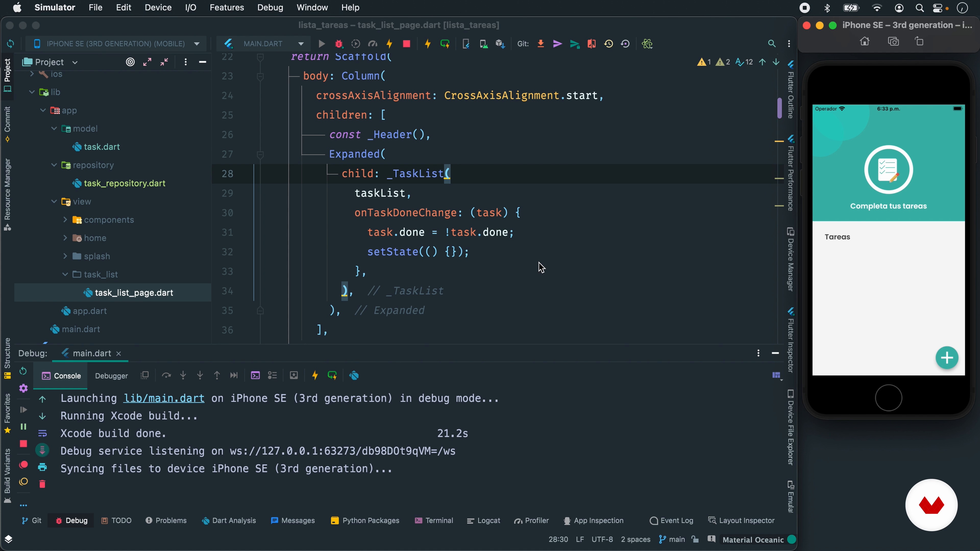Click Simulator Home button icon
The width and height of the screenshot is (980, 551).
click(864, 41)
